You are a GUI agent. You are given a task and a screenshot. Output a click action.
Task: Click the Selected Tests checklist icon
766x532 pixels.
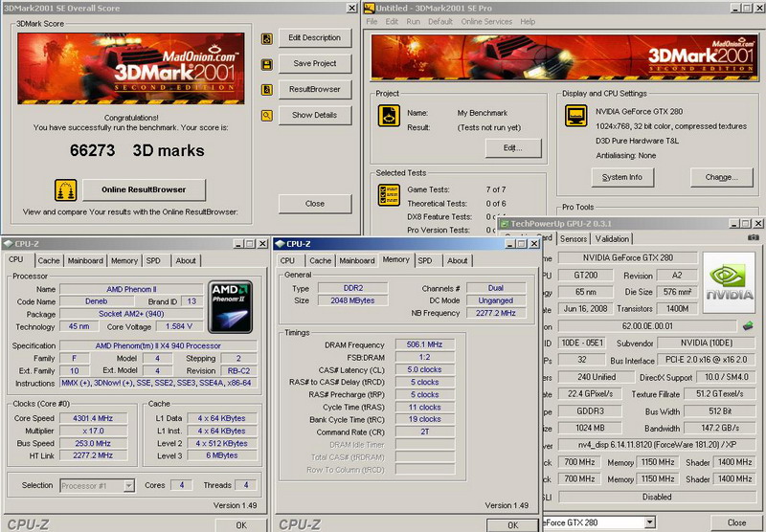pyautogui.click(x=389, y=194)
